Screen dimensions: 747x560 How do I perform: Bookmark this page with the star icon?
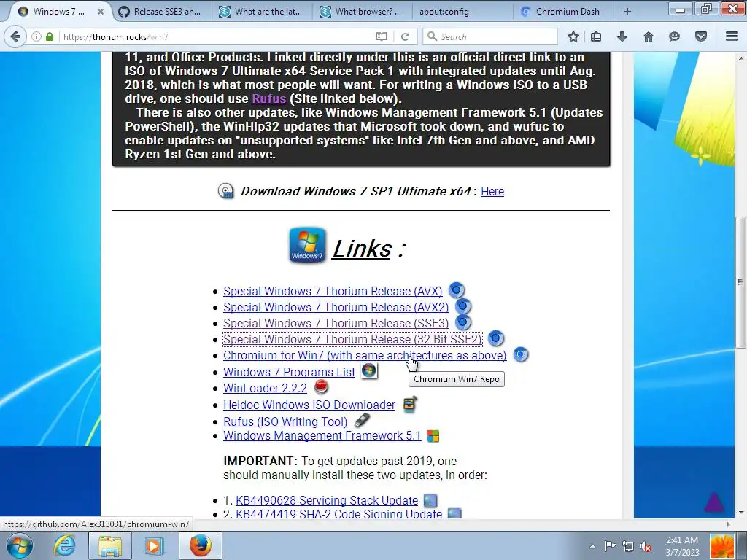point(573,36)
